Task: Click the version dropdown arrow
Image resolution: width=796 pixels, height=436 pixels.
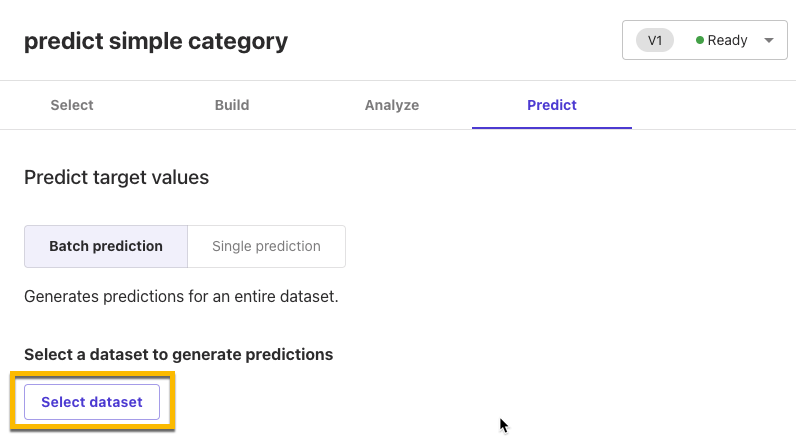Action: [768, 41]
